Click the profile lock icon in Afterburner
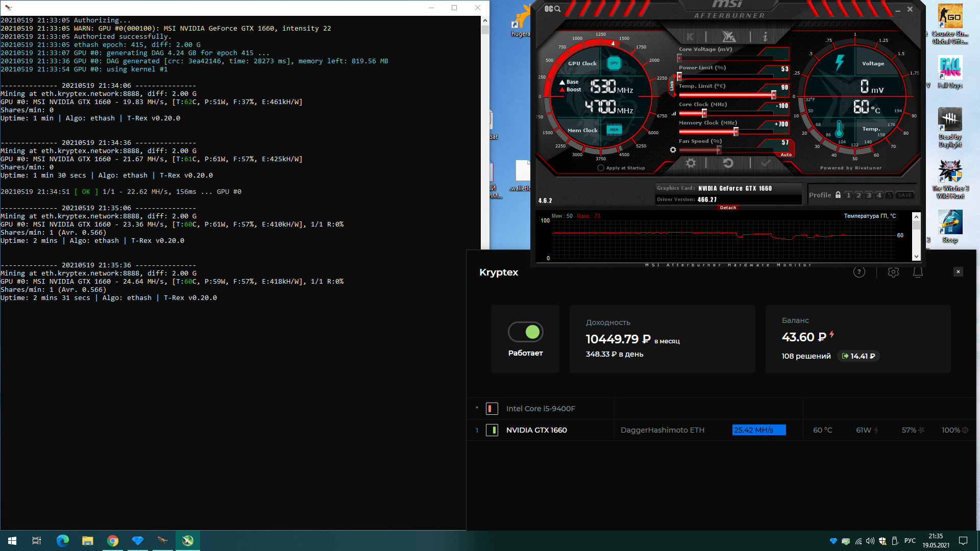 coord(838,195)
